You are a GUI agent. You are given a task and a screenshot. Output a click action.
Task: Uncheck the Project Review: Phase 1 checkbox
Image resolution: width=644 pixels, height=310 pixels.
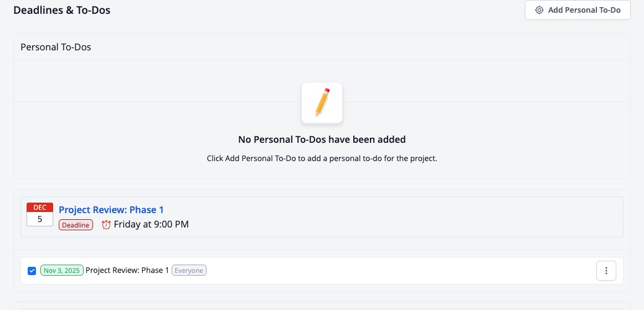[32, 271]
